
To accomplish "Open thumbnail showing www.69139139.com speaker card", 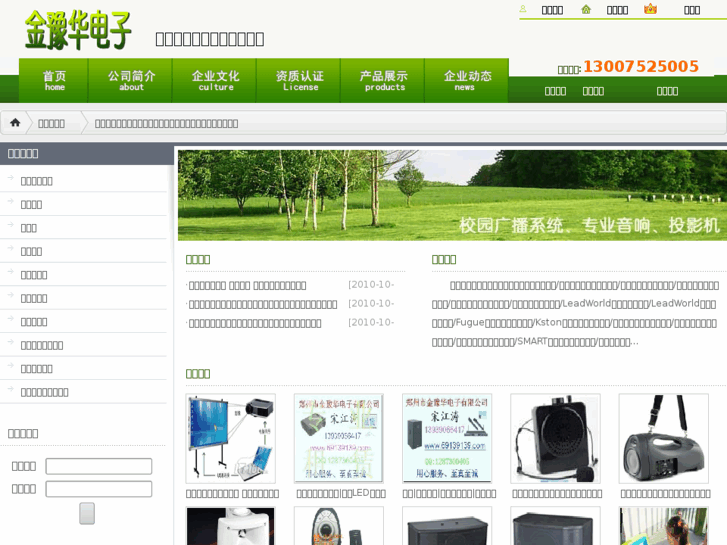I will [447, 438].
